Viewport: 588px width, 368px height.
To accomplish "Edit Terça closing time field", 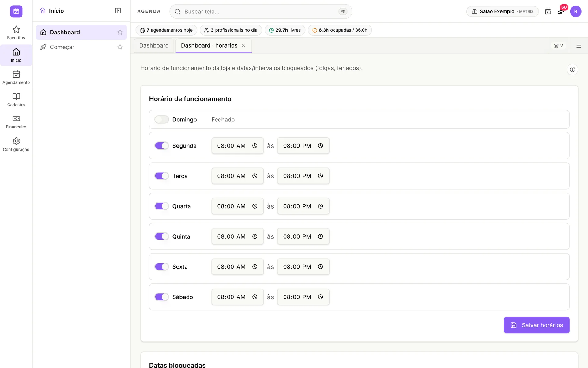I will tap(303, 176).
